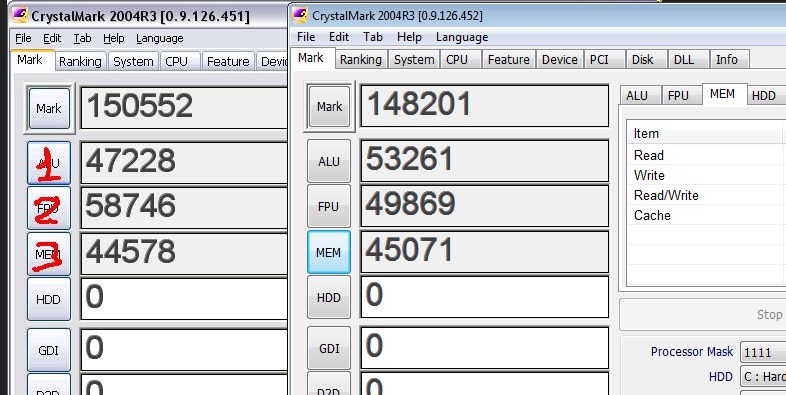Image resolution: width=786 pixels, height=395 pixels.
Task: Open the Edit menu in the back window
Action: click(52, 38)
